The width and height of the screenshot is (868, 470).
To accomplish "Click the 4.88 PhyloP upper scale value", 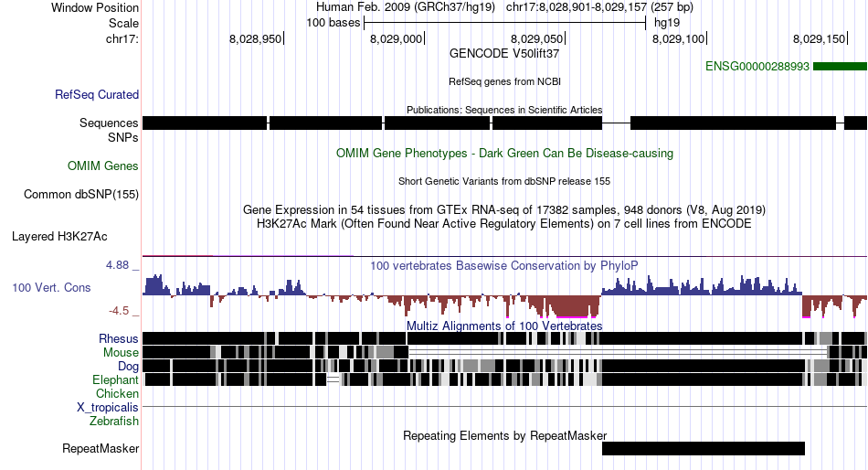I will click(x=117, y=265).
